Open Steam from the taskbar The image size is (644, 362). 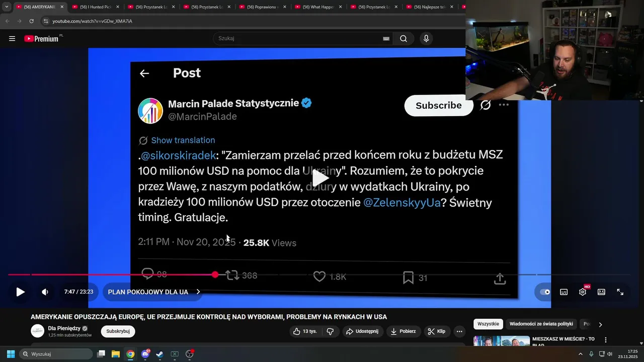click(x=160, y=354)
